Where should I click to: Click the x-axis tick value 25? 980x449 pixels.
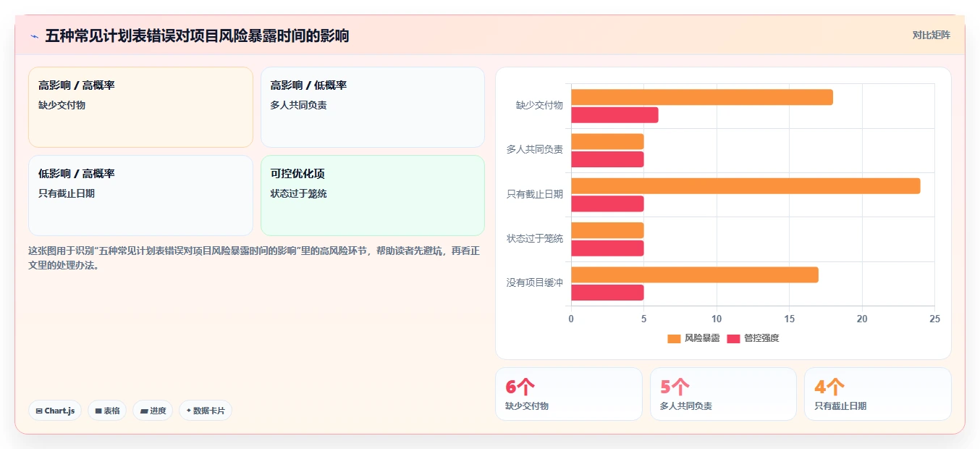point(934,319)
